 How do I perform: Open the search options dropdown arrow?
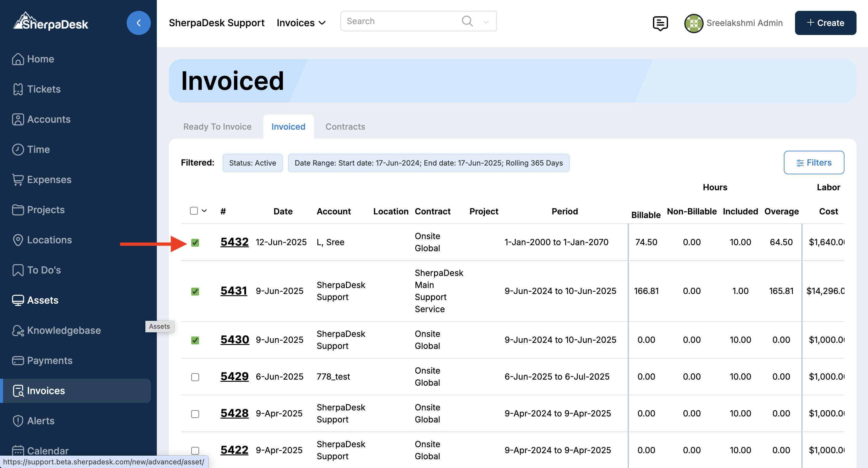pos(486,22)
